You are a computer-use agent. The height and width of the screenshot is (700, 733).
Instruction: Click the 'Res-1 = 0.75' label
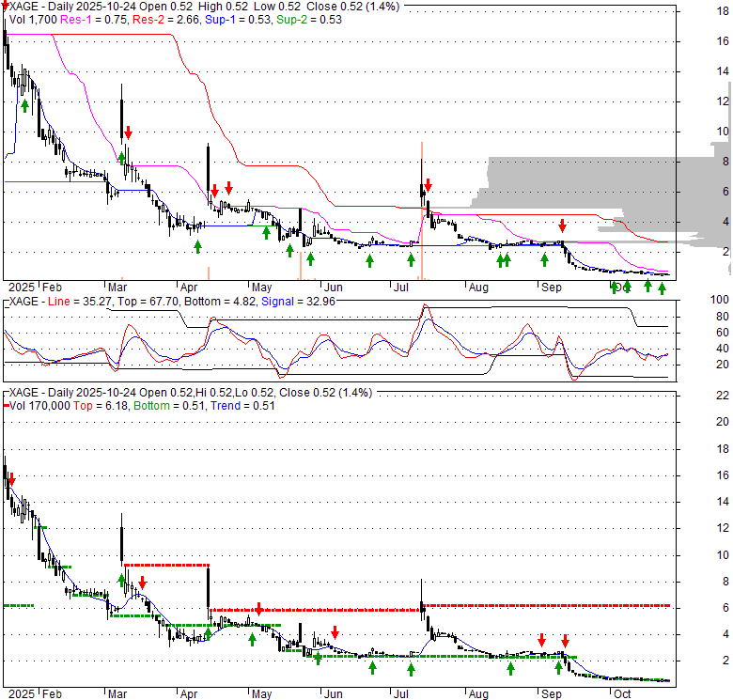tap(94, 20)
